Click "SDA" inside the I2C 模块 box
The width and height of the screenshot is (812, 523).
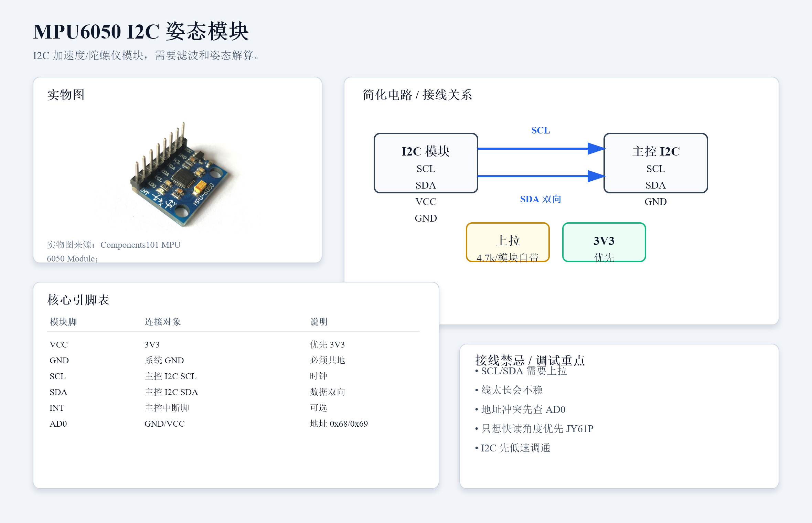[426, 185]
